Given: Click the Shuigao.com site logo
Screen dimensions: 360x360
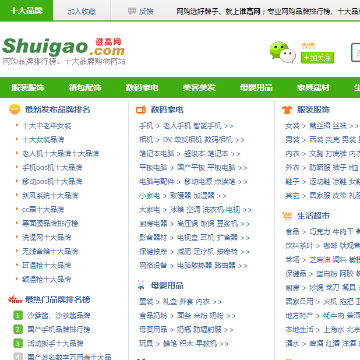Looking at the screenshot, I should [64, 51].
